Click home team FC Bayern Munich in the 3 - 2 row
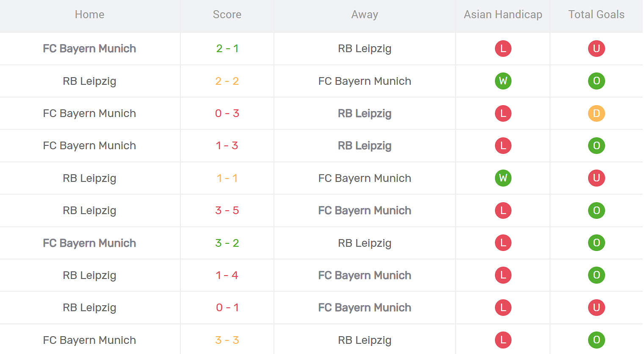Viewport: 644px width, 354px height. pos(89,243)
